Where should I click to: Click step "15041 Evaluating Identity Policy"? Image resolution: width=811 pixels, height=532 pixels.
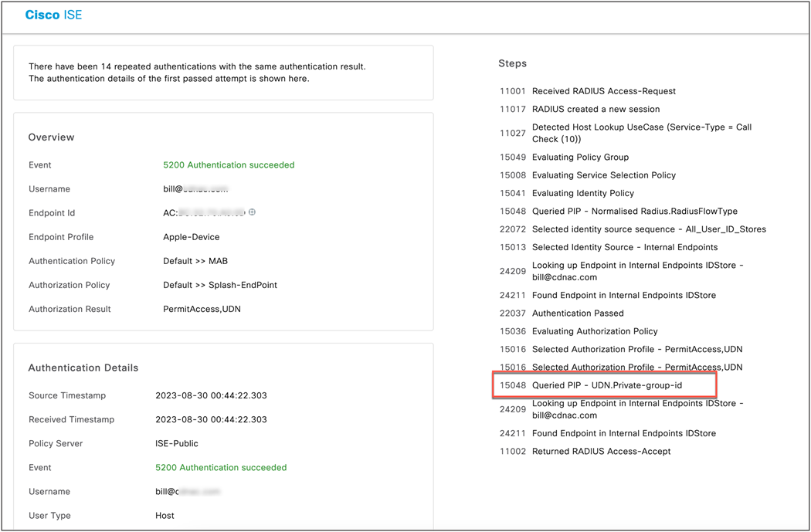[567, 193]
